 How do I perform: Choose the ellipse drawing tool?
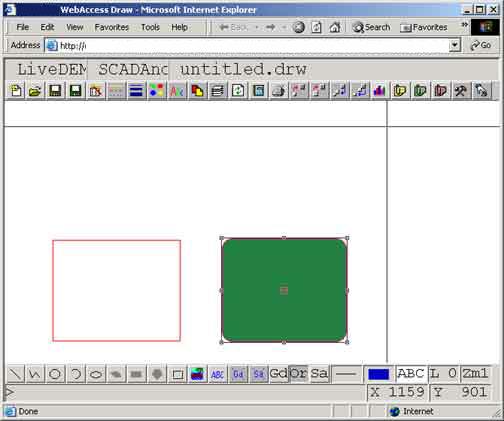click(96, 374)
